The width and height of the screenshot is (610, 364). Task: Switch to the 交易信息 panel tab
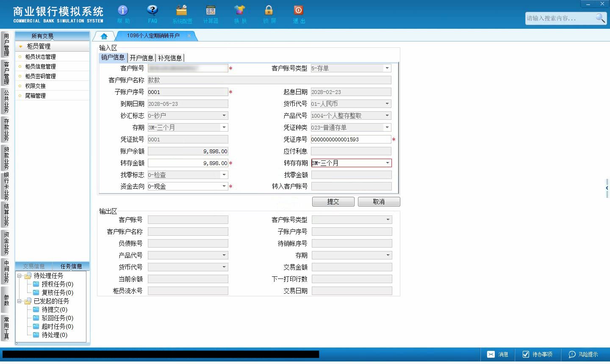pyautogui.click(x=33, y=266)
